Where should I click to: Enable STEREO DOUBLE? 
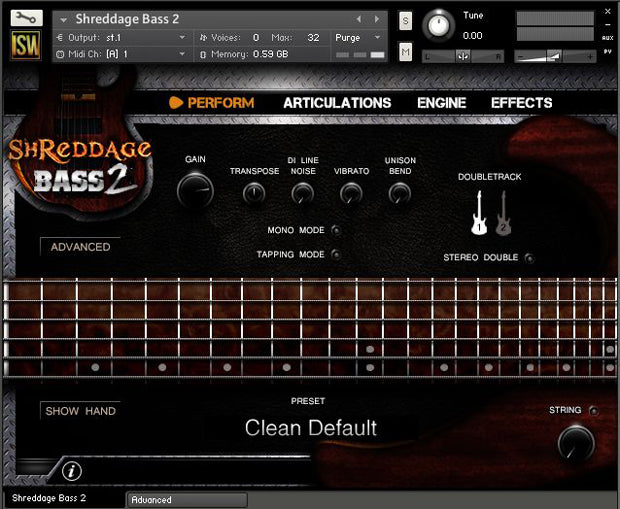(x=529, y=258)
